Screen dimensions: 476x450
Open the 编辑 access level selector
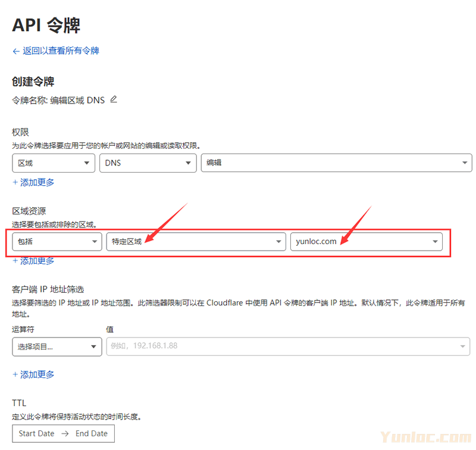coord(336,162)
